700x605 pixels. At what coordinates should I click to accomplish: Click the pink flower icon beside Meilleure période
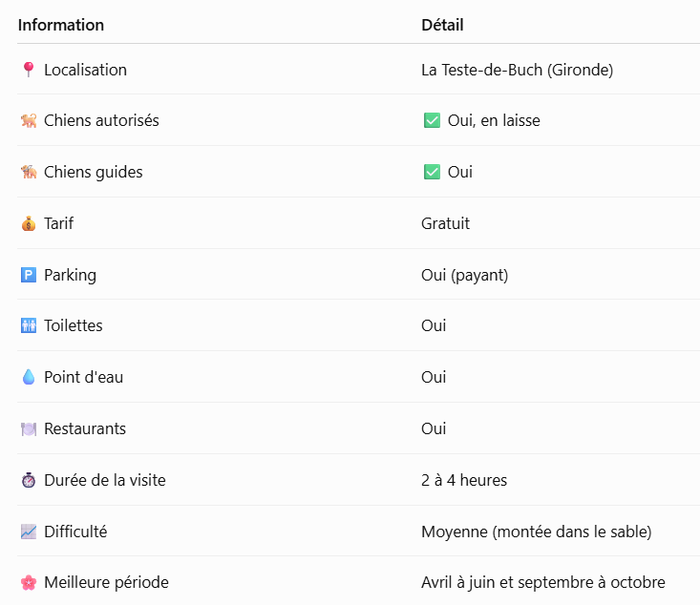click(x=29, y=582)
